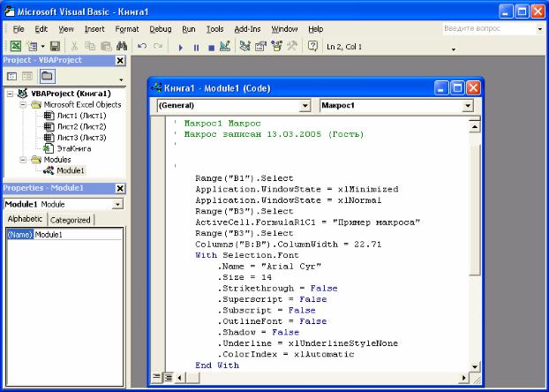Open the help question box dropdown arrow
The height and width of the screenshot is (392, 549).
pyautogui.click(x=539, y=29)
